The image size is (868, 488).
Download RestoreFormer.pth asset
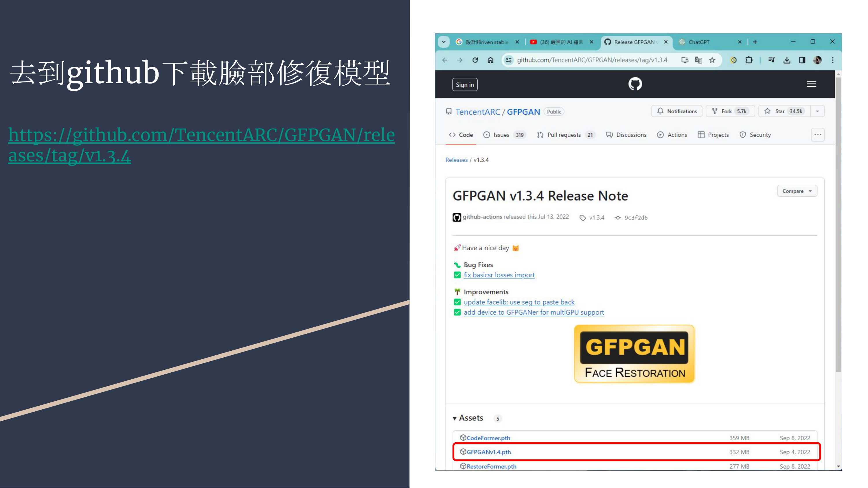click(x=491, y=466)
